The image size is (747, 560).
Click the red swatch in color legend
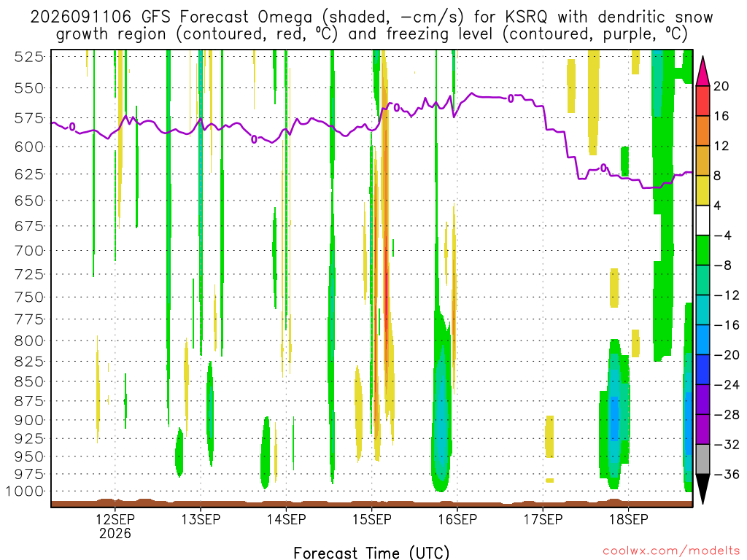pyautogui.click(x=703, y=101)
